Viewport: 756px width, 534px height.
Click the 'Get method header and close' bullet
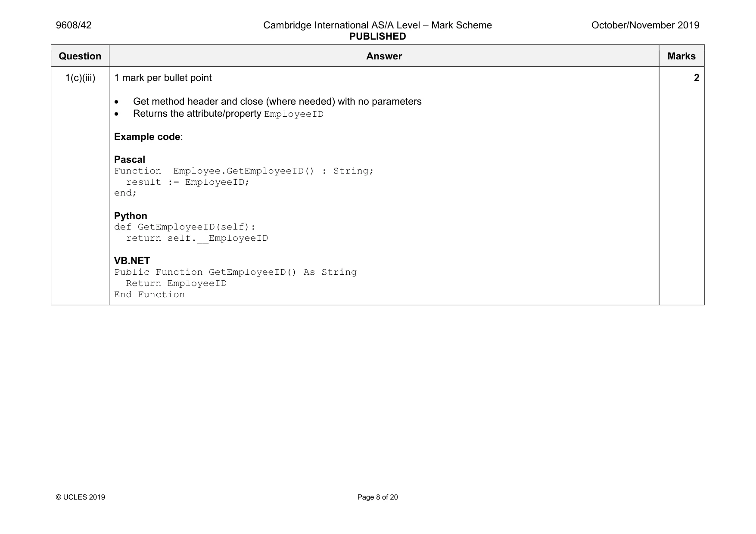277,102
